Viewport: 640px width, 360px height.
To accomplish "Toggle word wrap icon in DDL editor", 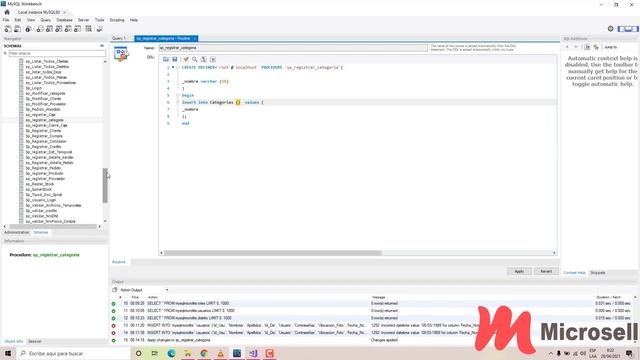I will [213, 59].
